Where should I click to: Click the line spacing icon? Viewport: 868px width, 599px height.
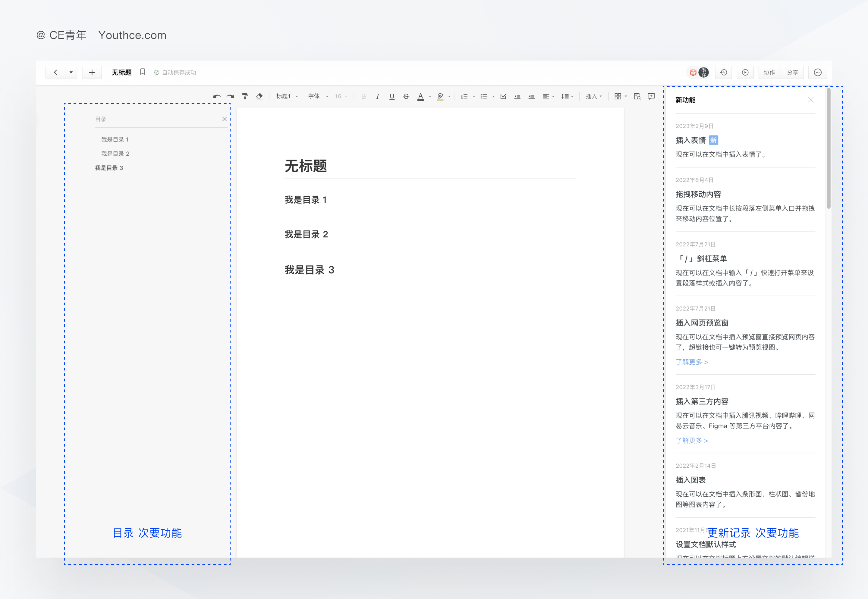coord(565,96)
